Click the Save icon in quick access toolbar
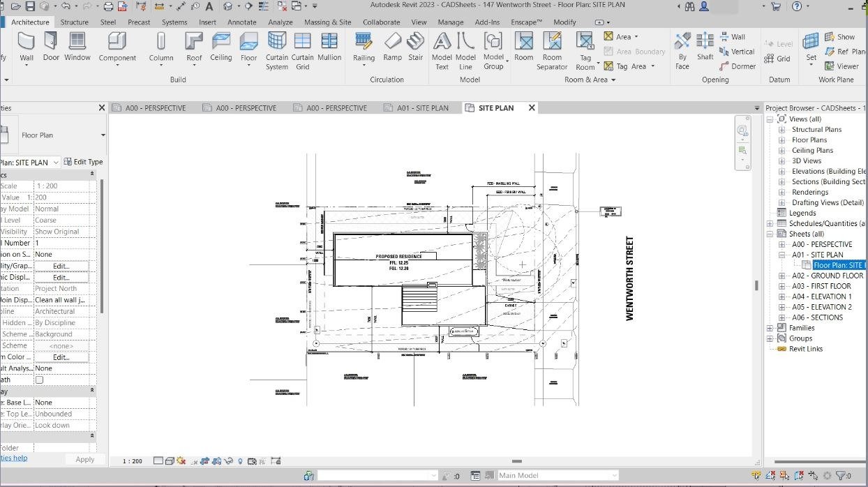 30,6
